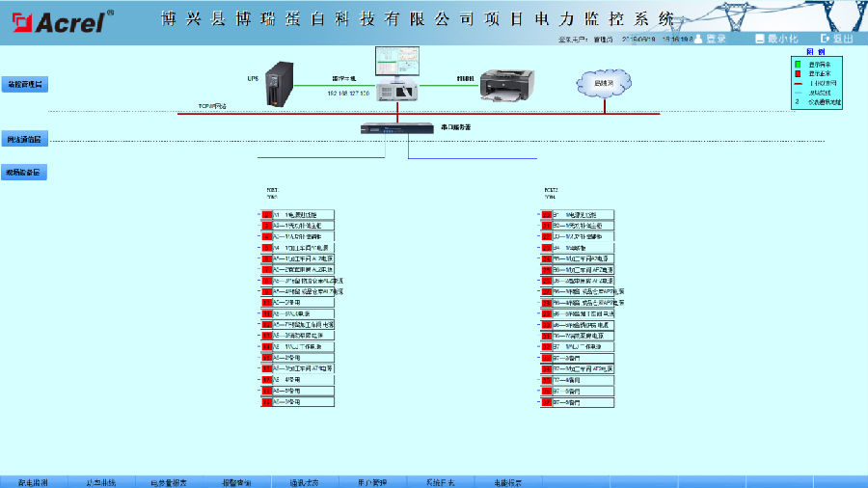The image size is (868, 488).
Task: Click the minimize icon in header
Action: click(760, 39)
